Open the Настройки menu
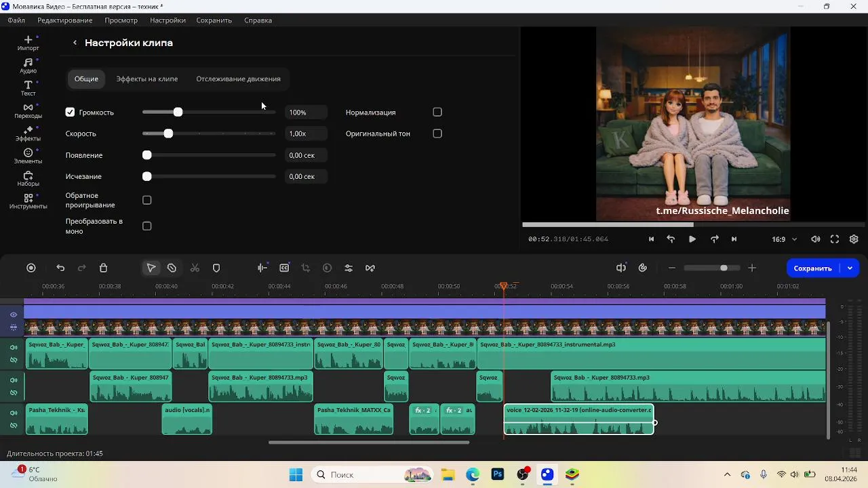The height and width of the screenshot is (488, 868). pyautogui.click(x=167, y=20)
